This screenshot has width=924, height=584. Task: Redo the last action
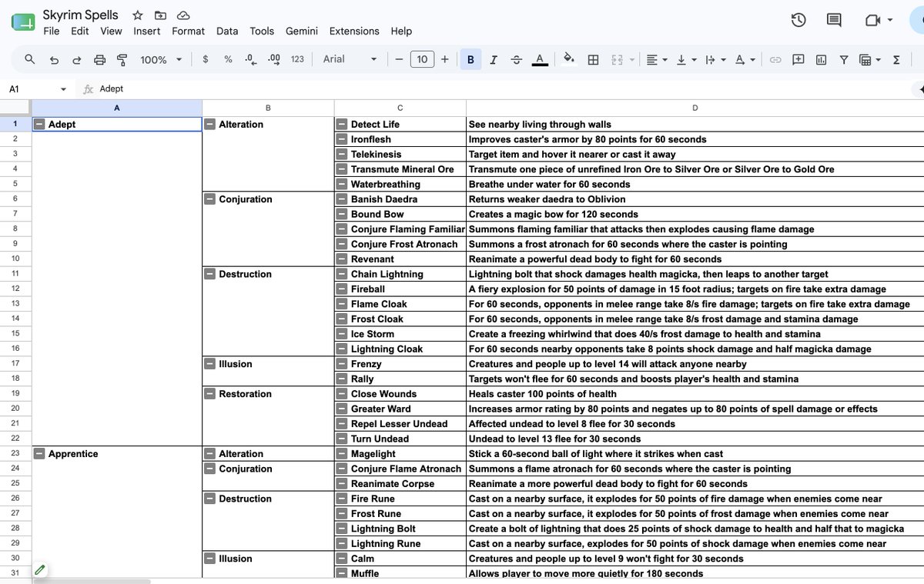[77, 59]
